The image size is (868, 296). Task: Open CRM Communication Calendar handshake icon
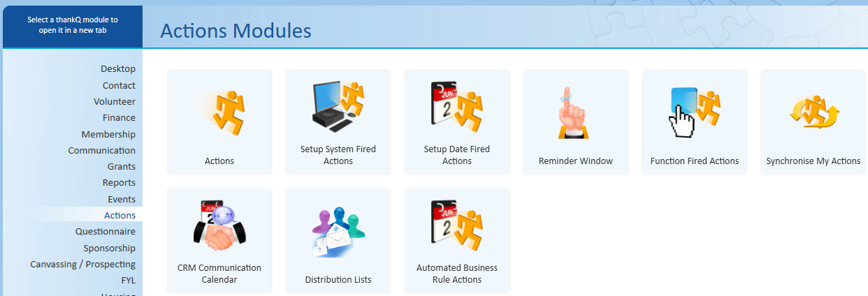[x=219, y=226]
